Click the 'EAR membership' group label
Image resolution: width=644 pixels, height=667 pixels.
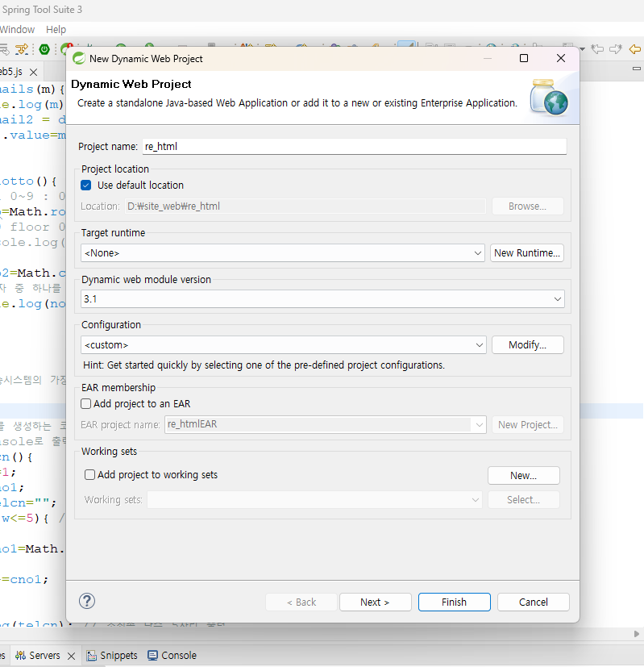118,387
